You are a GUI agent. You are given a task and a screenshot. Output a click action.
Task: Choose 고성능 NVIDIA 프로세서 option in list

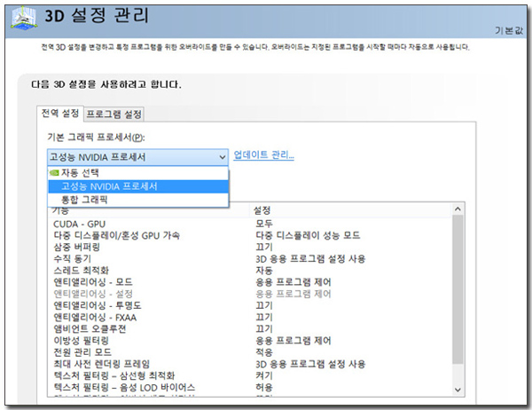138,186
